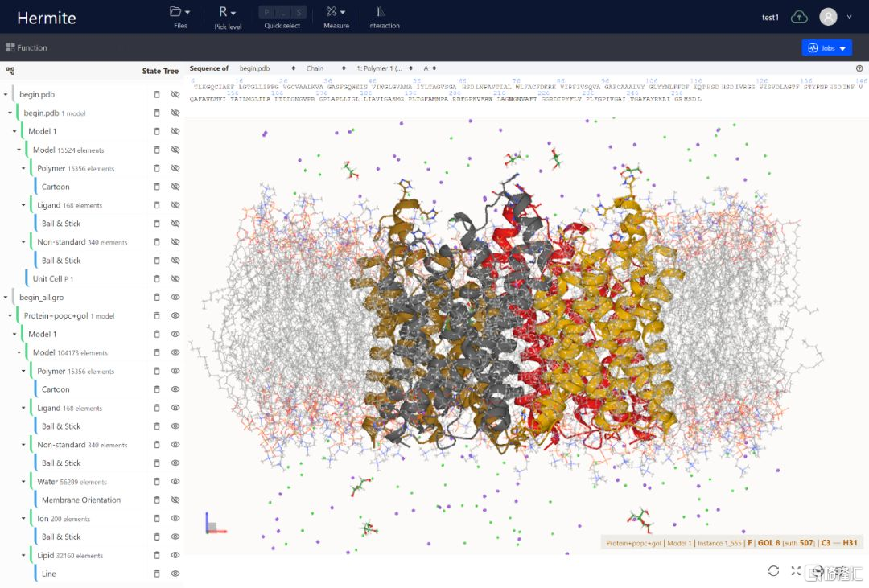Open the Measure tool dropdown

tap(336, 16)
